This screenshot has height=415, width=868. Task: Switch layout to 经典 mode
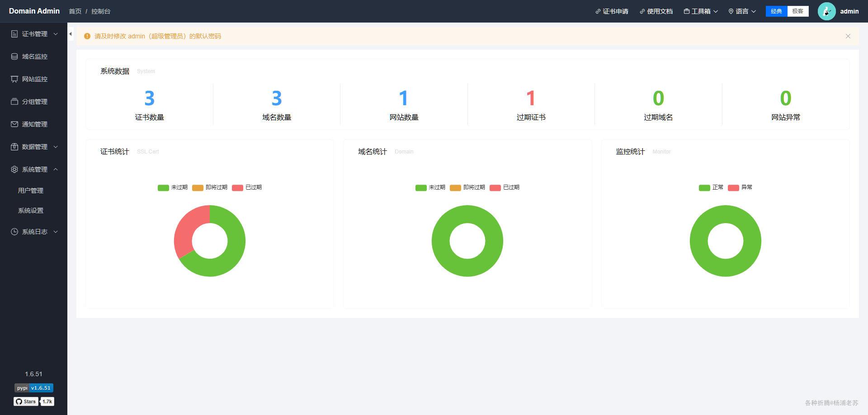coord(776,11)
